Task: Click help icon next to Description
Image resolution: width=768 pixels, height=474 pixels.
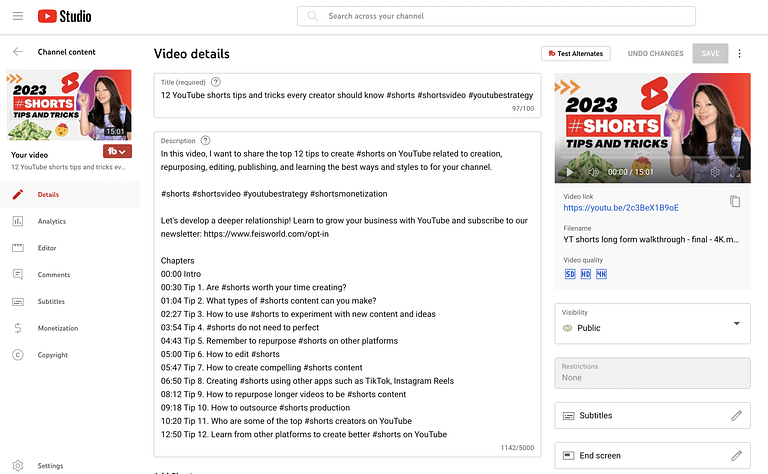Action: coord(206,141)
